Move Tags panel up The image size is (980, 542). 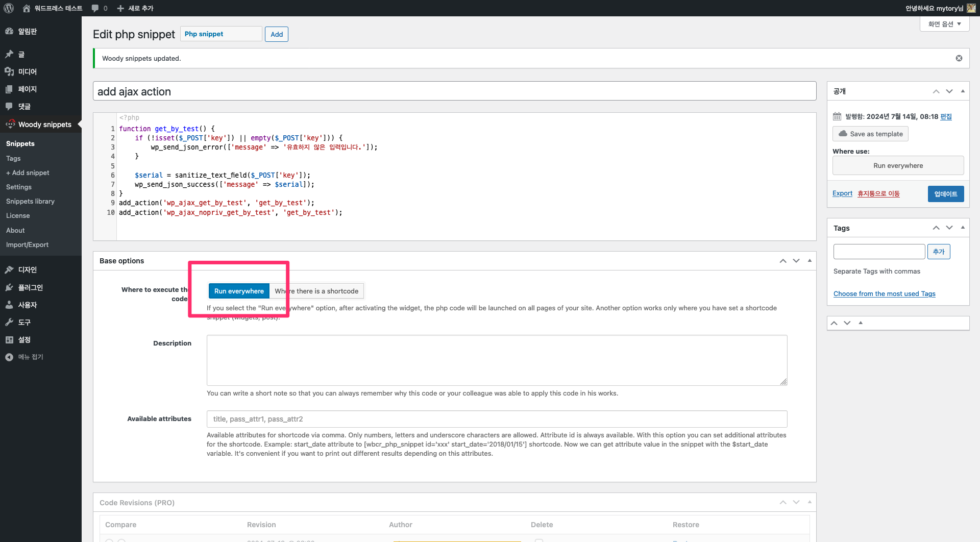(x=936, y=228)
